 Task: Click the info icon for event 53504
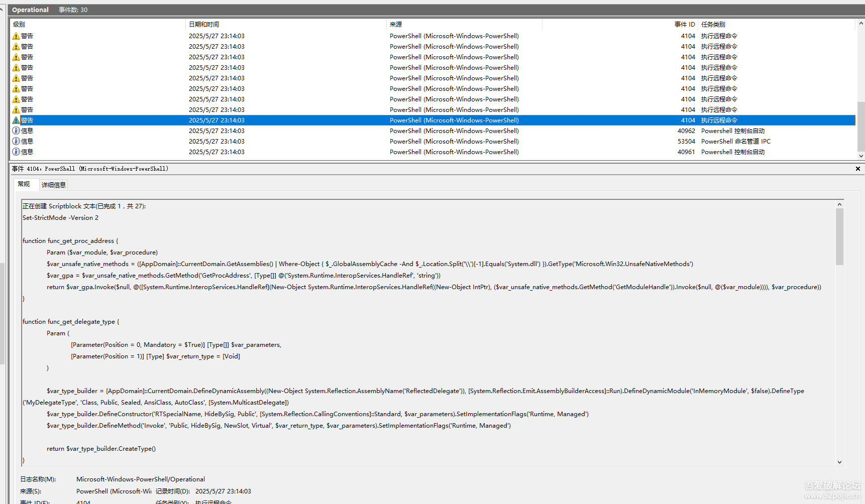click(16, 142)
